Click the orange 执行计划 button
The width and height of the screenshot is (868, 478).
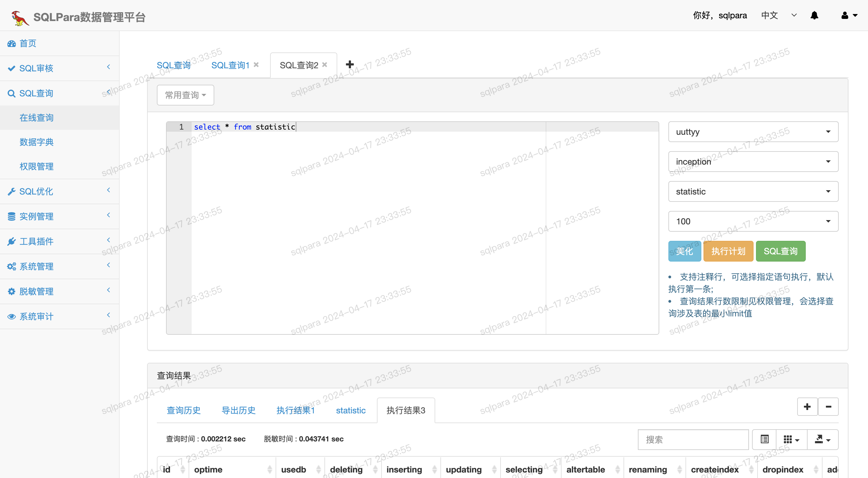click(728, 251)
